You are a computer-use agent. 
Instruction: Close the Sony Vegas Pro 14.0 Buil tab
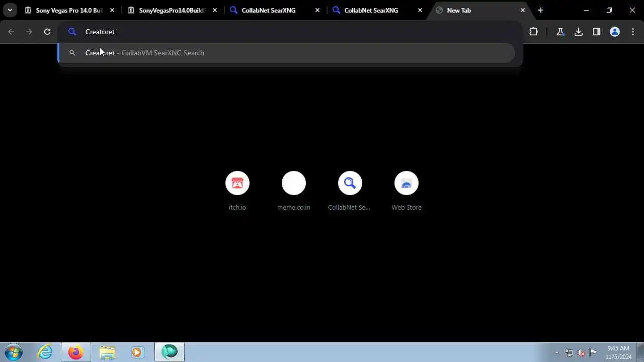click(x=112, y=10)
